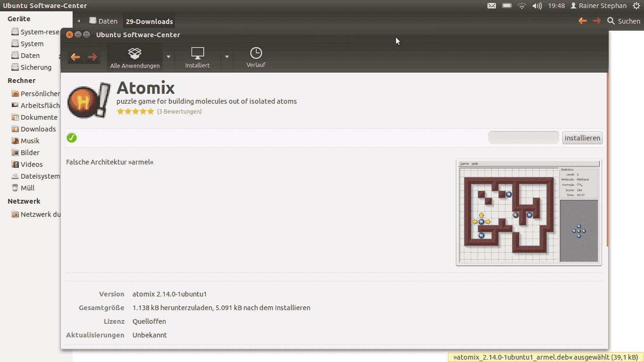Viewport: 644px width, 362px height.
Task: Open Downloads folder in sidebar
Action: tap(34, 129)
